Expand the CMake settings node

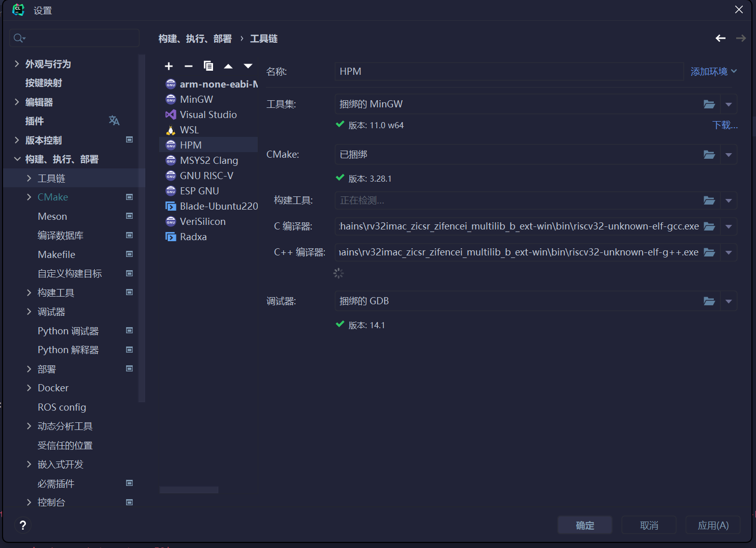coord(29,197)
